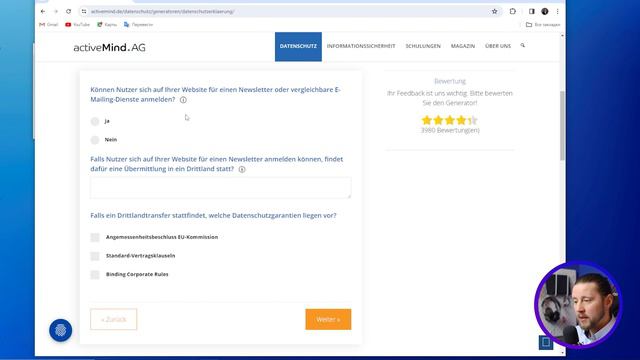Screen dimensions: 640x360
Task: Check Angemessenheitsbeschluss EU-Kommission
Action: [95, 237]
